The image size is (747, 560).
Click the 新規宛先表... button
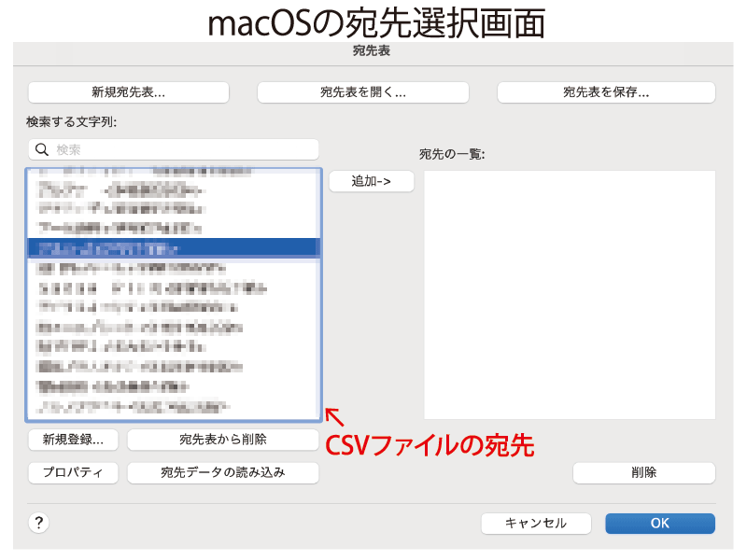point(129,92)
